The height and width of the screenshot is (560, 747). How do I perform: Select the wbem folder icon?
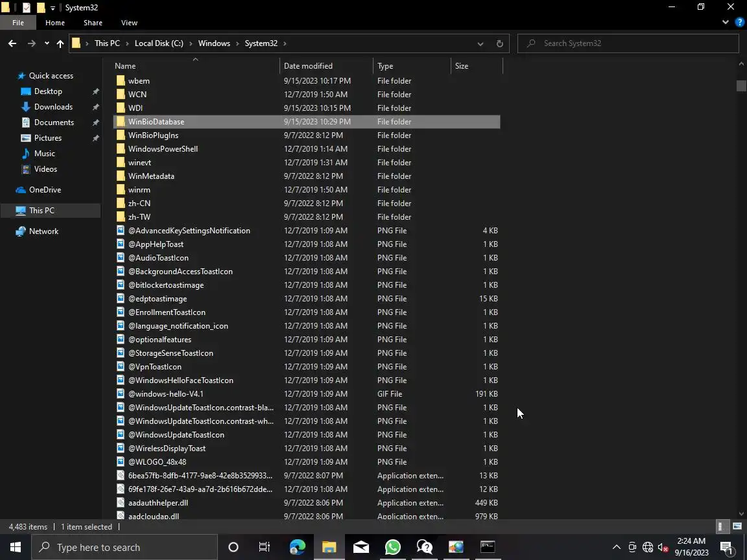[x=121, y=81]
